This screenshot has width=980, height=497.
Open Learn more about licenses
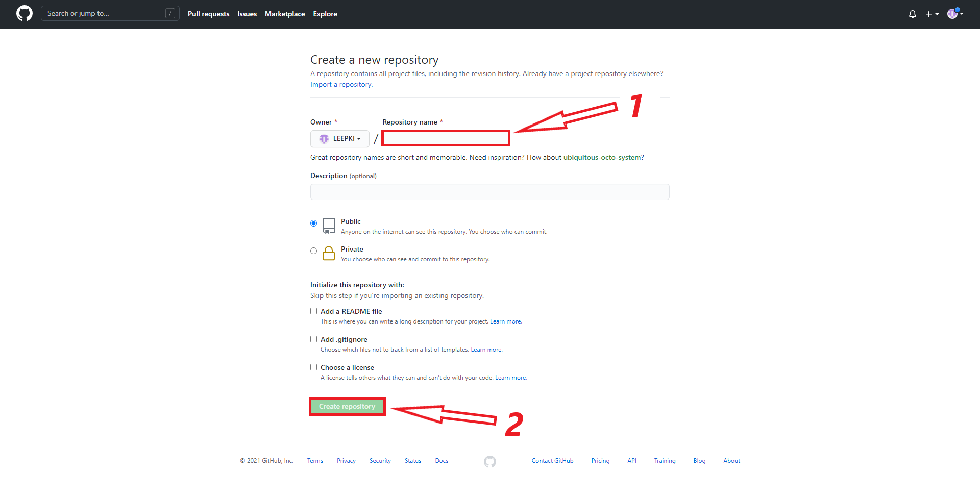click(x=511, y=378)
